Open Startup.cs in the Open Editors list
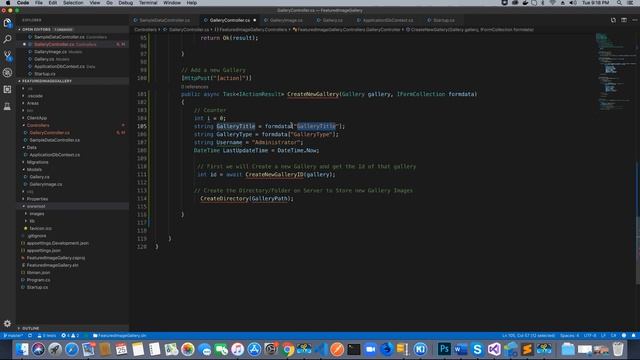This screenshot has width=640, height=360. (x=44, y=74)
